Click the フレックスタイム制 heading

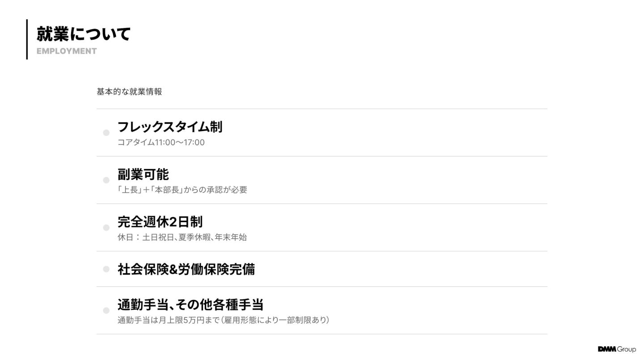(x=169, y=127)
